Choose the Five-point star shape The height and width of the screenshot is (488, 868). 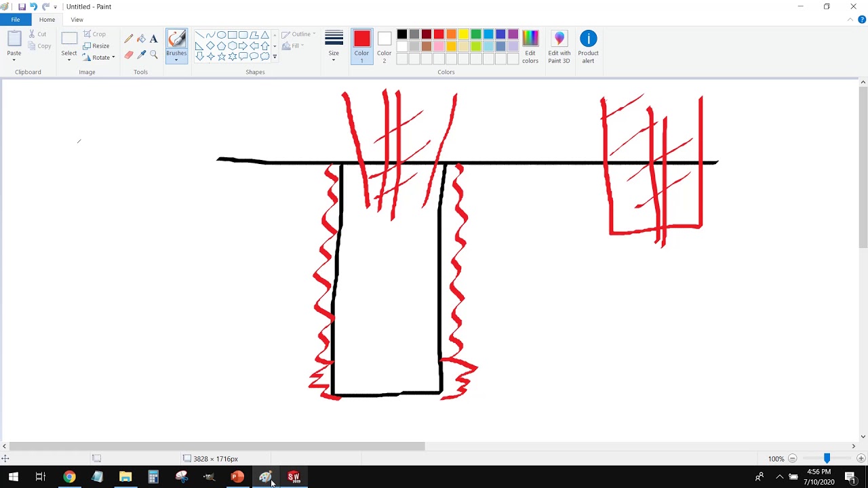(x=221, y=57)
